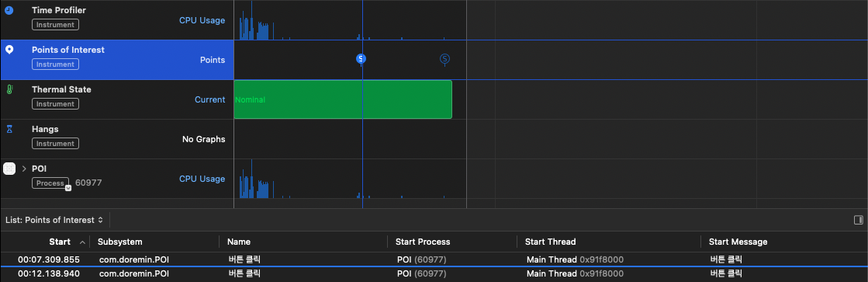Select the Hangs track title
The image size is (868, 282).
(45, 129)
